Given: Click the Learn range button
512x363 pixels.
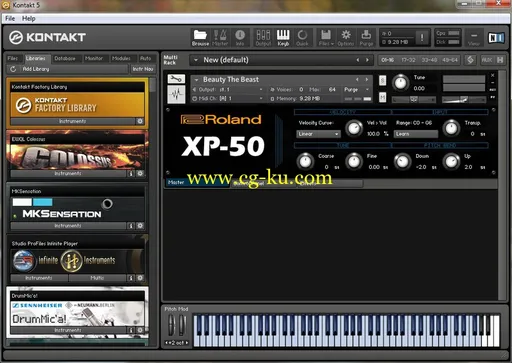Looking at the screenshot, I should (415, 134).
